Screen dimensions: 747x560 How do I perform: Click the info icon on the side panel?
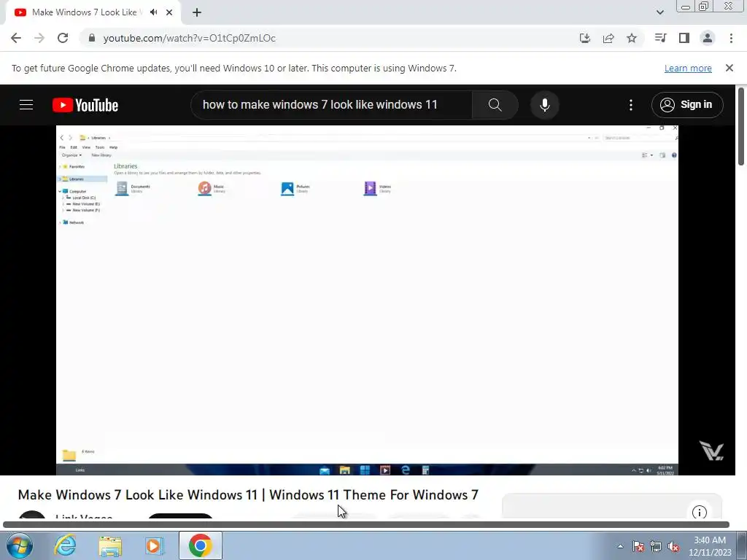click(x=699, y=513)
